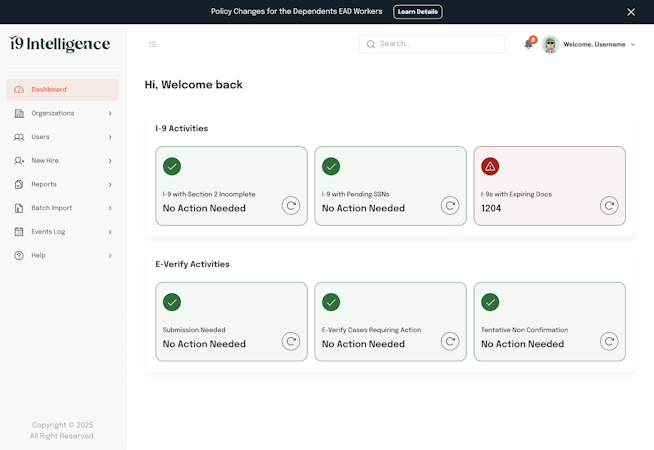Refresh I-9s with Expiring Docs card
The image size is (654, 450).
[609, 205]
